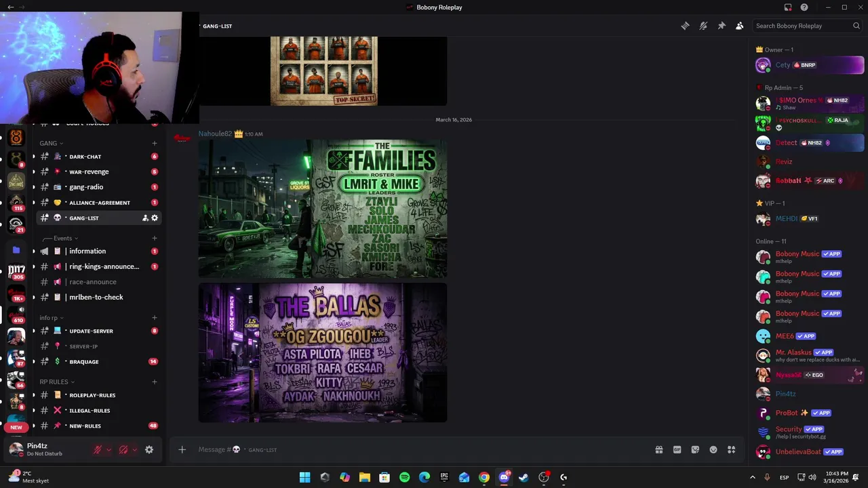The height and width of the screenshot is (488, 868).
Task: Add channel to info rp category
Action: [x=155, y=317]
